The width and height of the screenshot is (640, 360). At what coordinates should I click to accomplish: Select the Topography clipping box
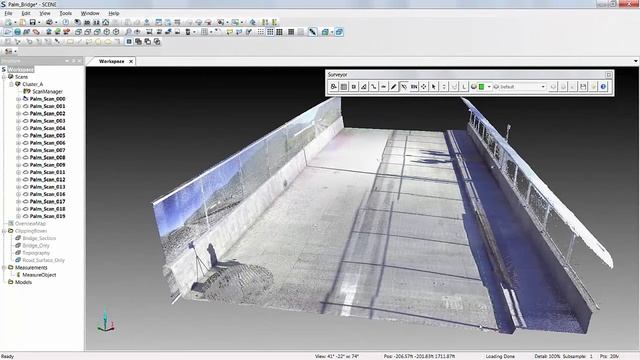click(x=36, y=253)
